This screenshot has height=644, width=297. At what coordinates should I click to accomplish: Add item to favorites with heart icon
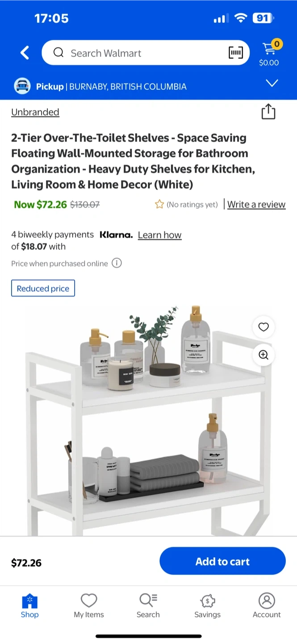(264, 327)
